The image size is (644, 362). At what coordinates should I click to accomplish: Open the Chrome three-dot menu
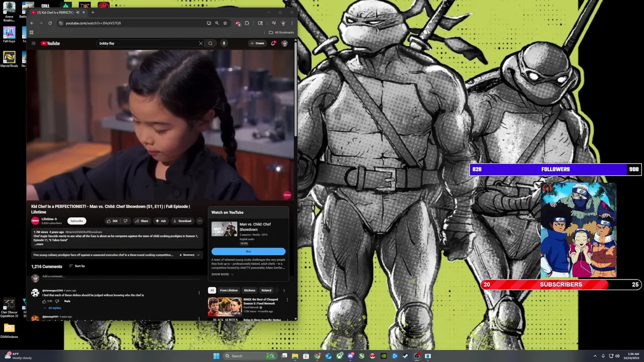click(292, 23)
